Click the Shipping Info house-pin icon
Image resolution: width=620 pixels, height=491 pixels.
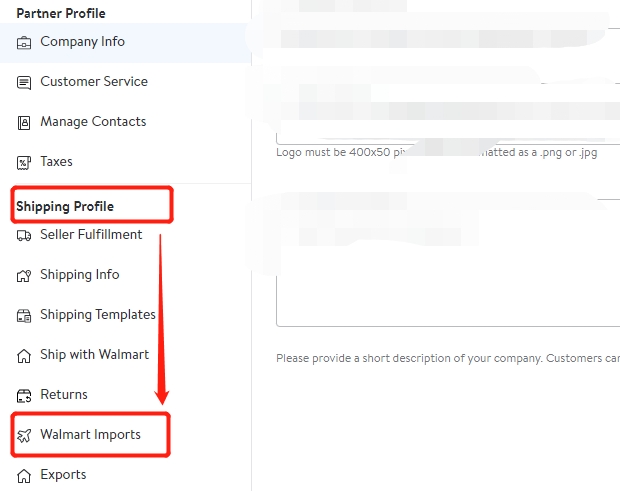point(24,276)
